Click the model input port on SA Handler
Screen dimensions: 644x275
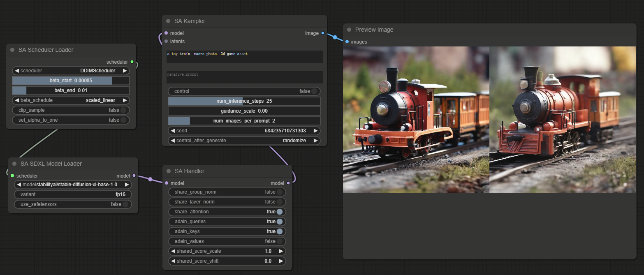click(x=167, y=183)
